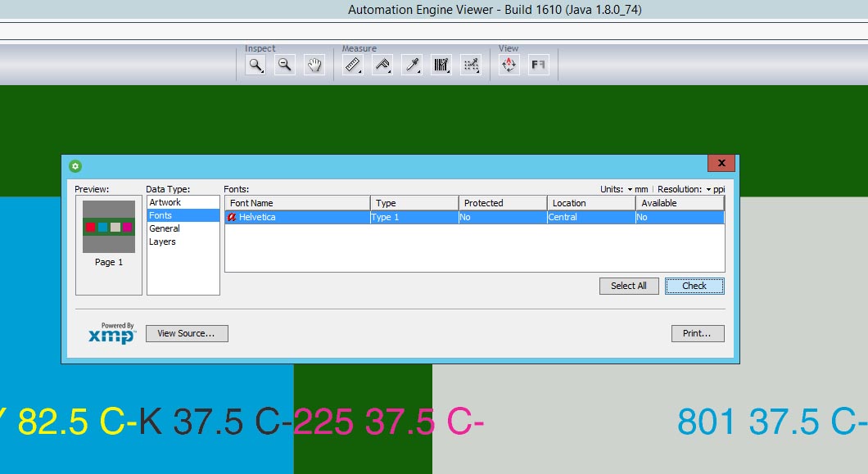Click the Check button

(694, 286)
